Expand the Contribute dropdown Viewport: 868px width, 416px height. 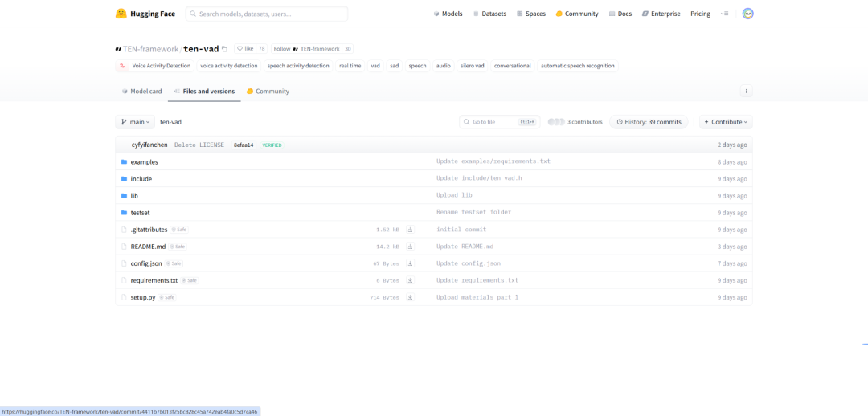point(726,122)
